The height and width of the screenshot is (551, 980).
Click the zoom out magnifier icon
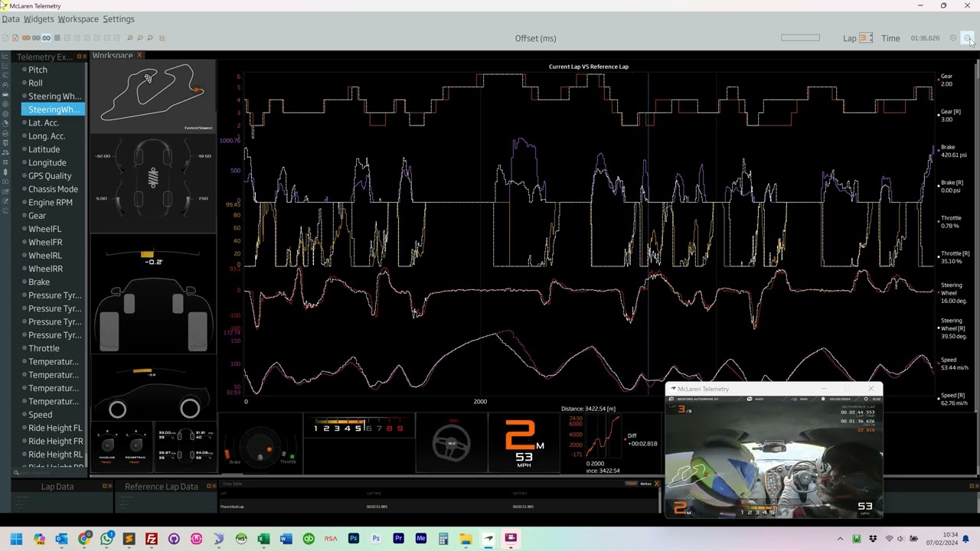tap(140, 37)
